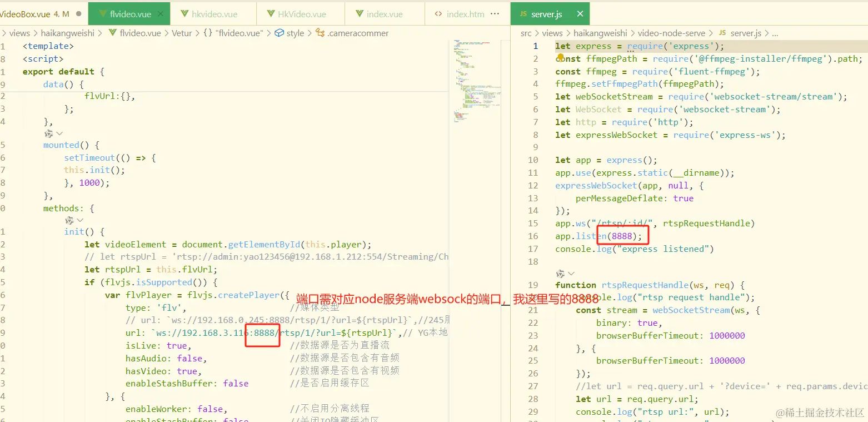This screenshot has width=868, height=422.
Task: Click the 'this.init();' line
Action: (94, 170)
